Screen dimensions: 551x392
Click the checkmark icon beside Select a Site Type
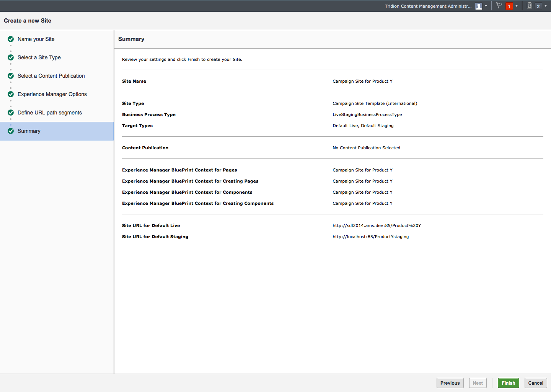(11, 57)
